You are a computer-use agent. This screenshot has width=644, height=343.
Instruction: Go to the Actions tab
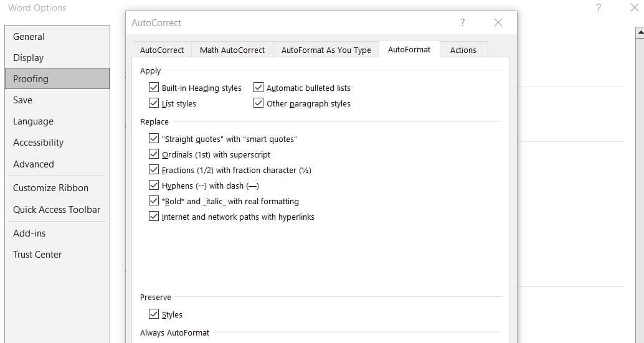(x=463, y=50)
